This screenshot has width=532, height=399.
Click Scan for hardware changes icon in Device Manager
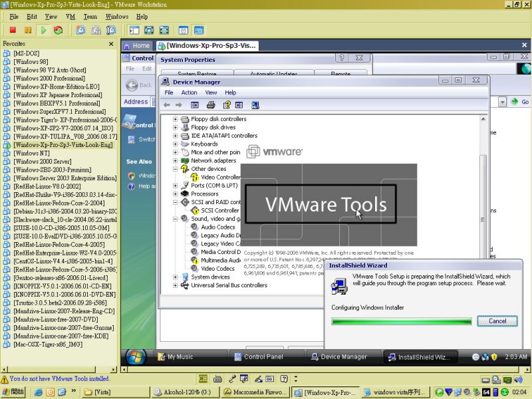click(x=255, y=105)
